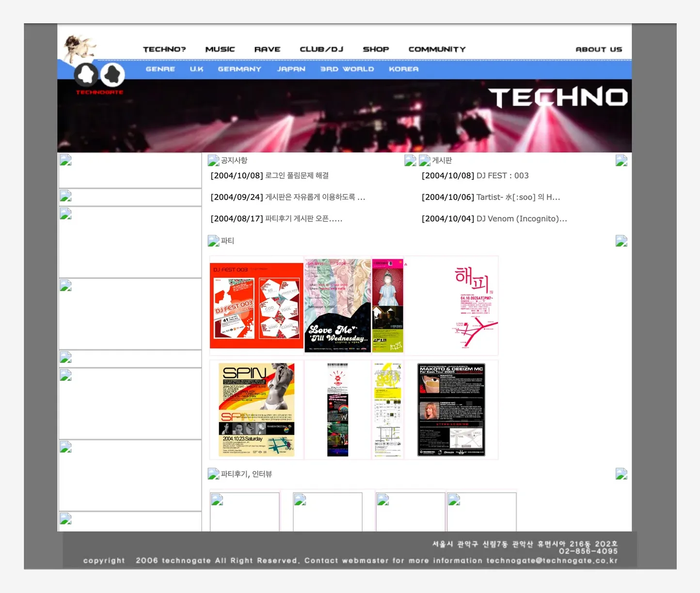This screenshot has height=593, width=700.
Task: Open notice 로그인 풀림문제 해결
Action: 297,175
